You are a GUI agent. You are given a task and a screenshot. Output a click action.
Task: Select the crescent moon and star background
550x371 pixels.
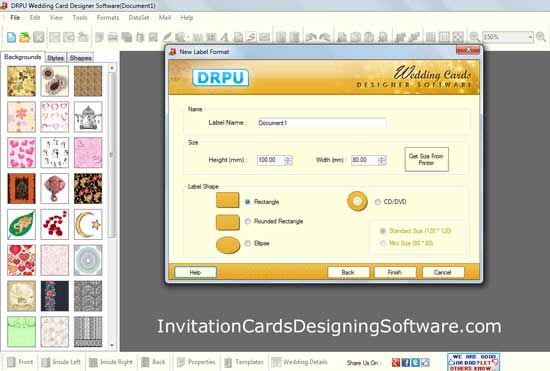coord(88,224)
